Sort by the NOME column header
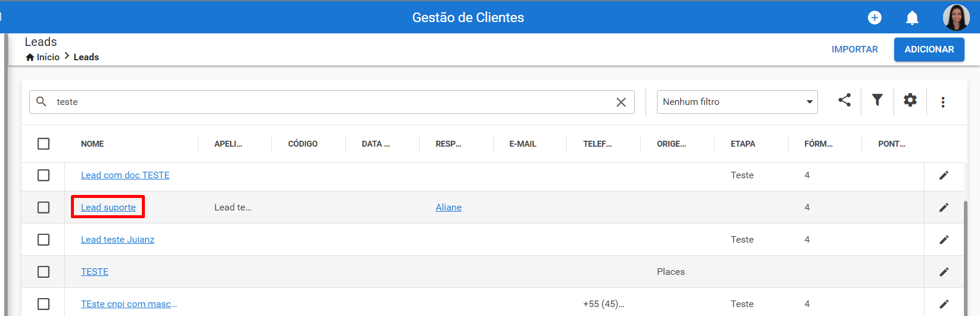 (92, 144)
